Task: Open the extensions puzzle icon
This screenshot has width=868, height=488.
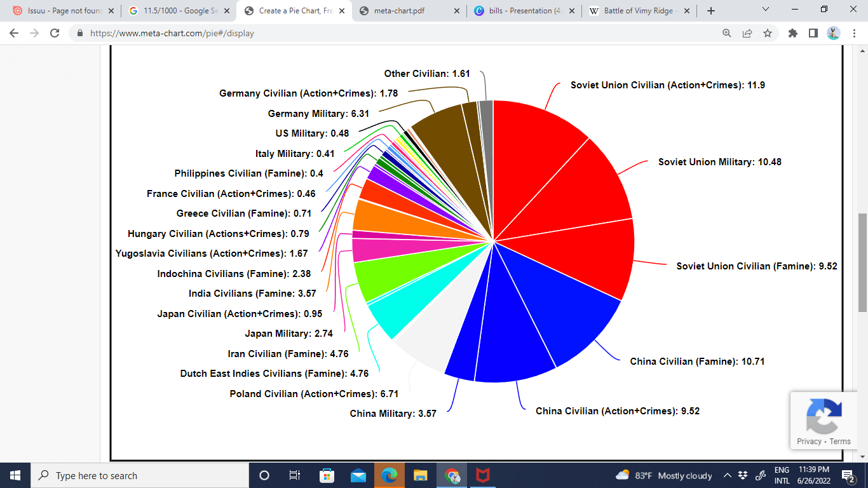Action: pos(792,33)
